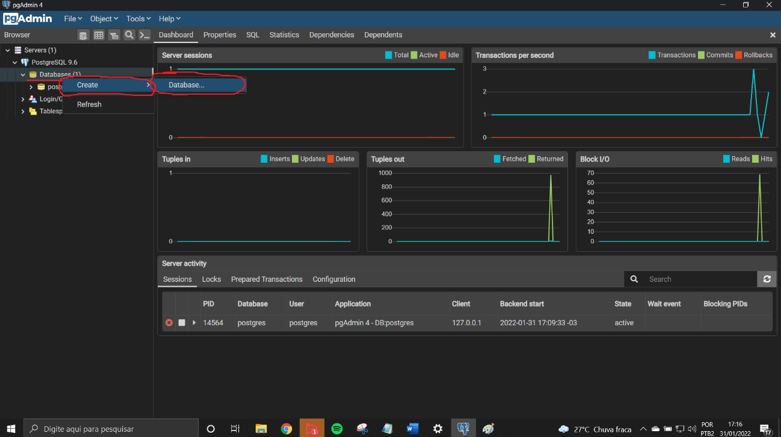Click the View Data grid icon in Browser toolbar
Viewport: 781px width, 437px height.
pyautogui.click(x=99, y=35)
